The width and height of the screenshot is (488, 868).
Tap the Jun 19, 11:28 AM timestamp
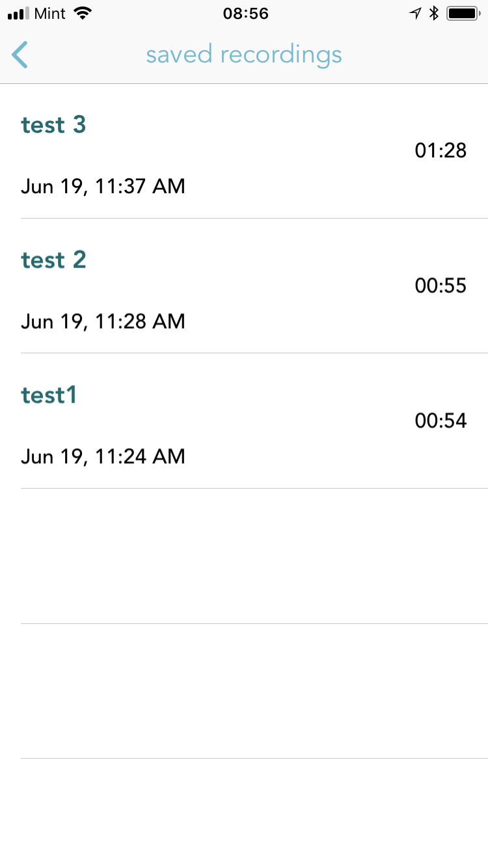point(103,321)
